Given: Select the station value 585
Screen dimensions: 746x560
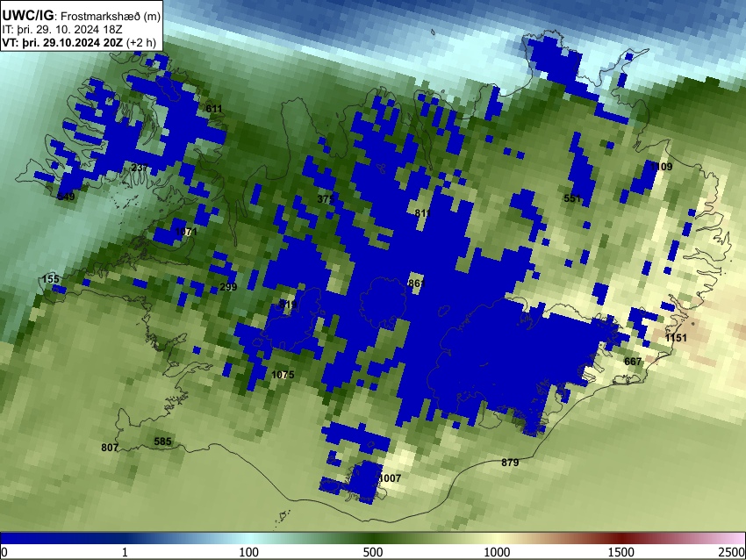Looking at the screenshot, I should [x=162, y=442].
